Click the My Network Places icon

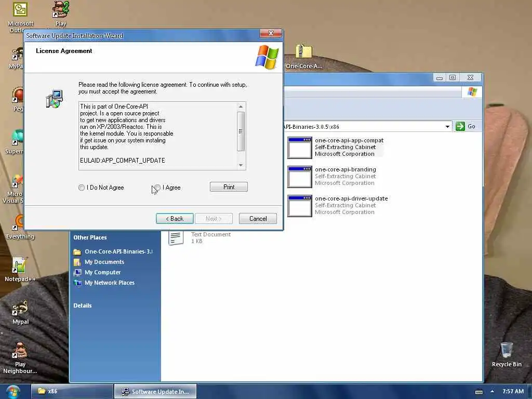click(77, 283)
